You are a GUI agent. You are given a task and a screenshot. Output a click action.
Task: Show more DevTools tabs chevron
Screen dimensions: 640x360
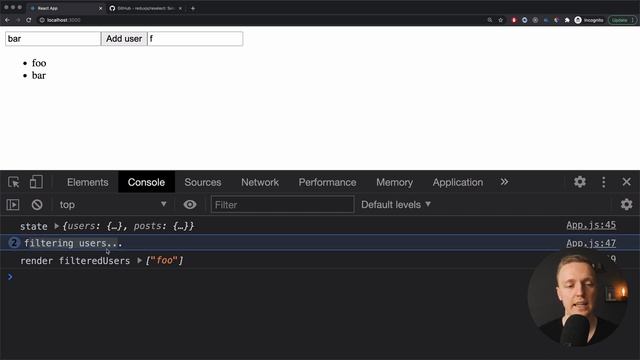(x=504, y=182)
